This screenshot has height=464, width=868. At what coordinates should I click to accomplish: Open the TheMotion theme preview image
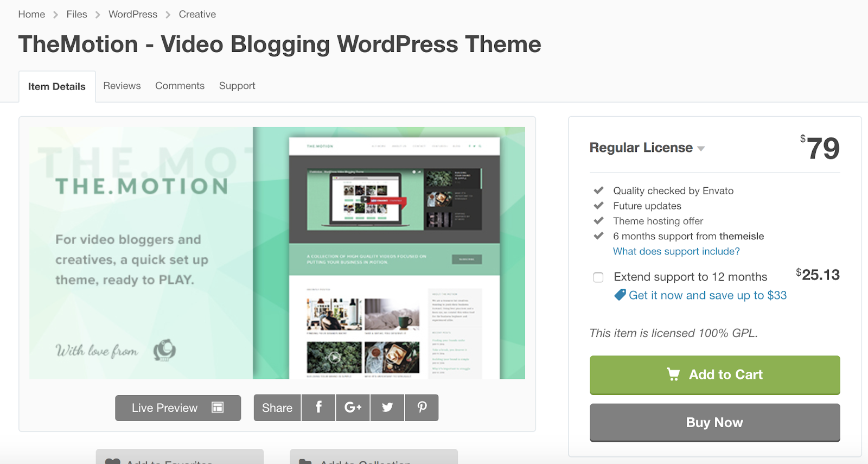pos(277,253)
